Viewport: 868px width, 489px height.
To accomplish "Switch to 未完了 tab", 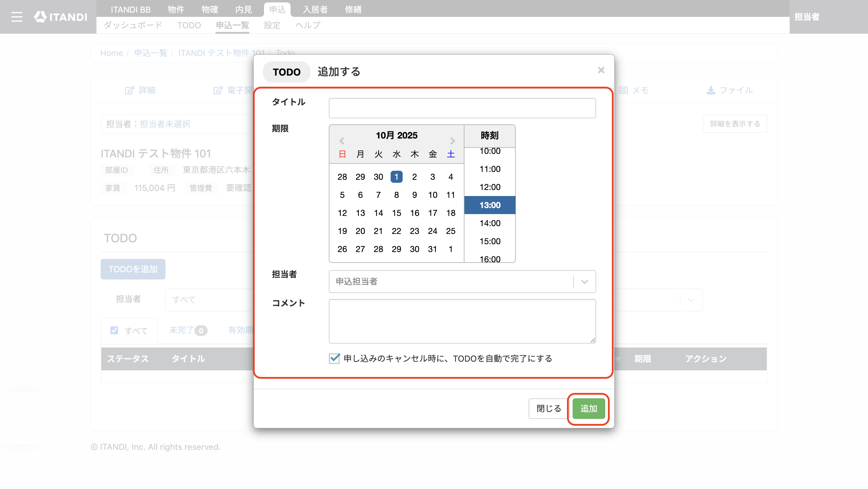I will pyautogui.click(x=188, y=330).
